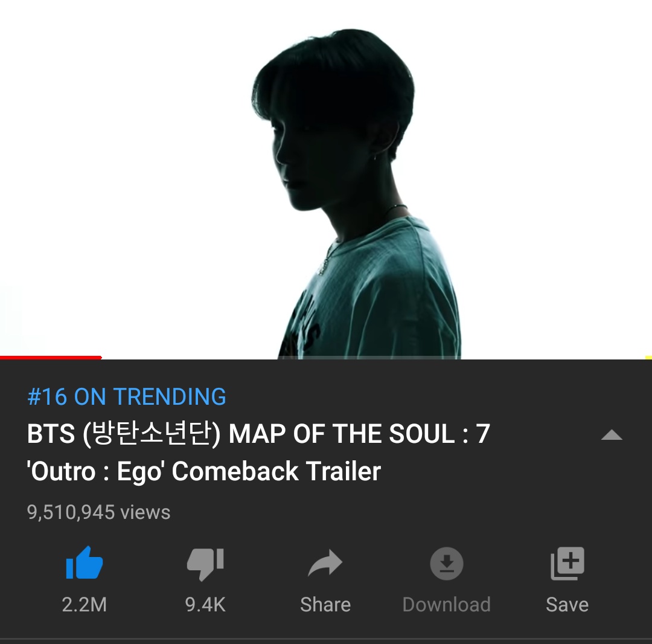Image resolution: width=652 pixels, height=644 pixels.
Task: Click the 'MAP OF THE SOUL : 7' title line
Action: tap(258, 434)
